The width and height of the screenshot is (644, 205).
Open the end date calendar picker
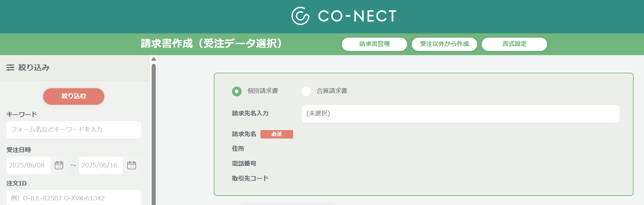(x=132, y=165)
